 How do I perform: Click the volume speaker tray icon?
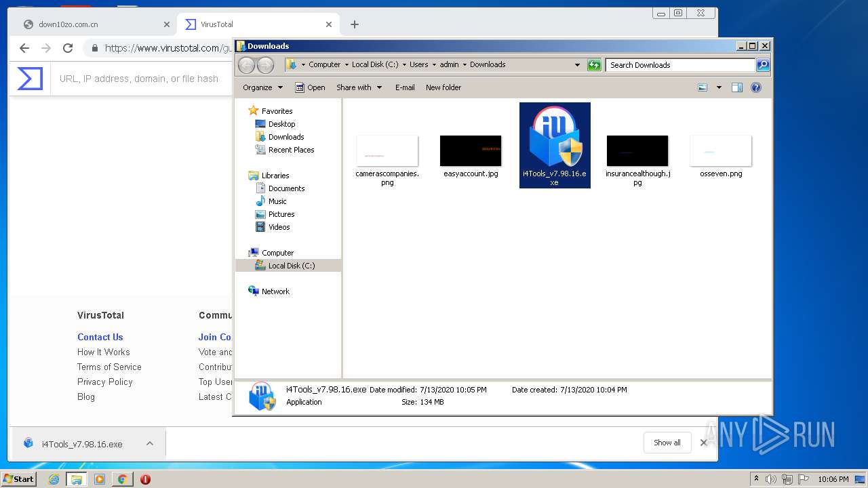(771, 479)
